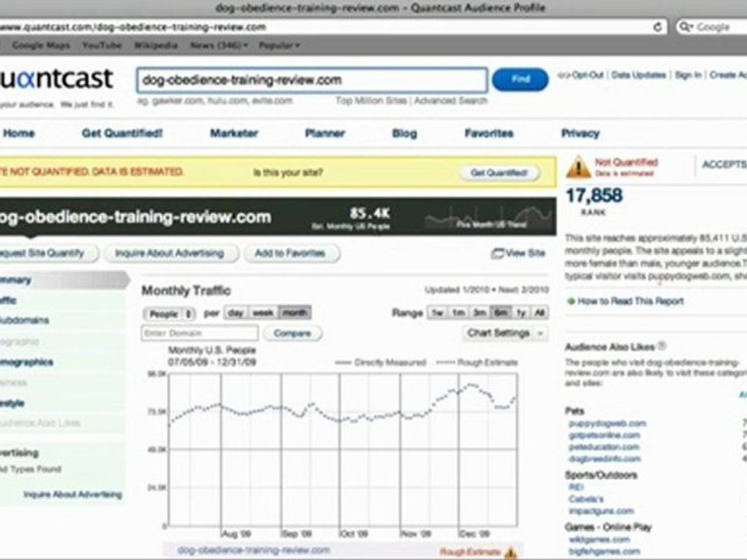
Task: Set chart range to All
Action: [x=539, y=313]
